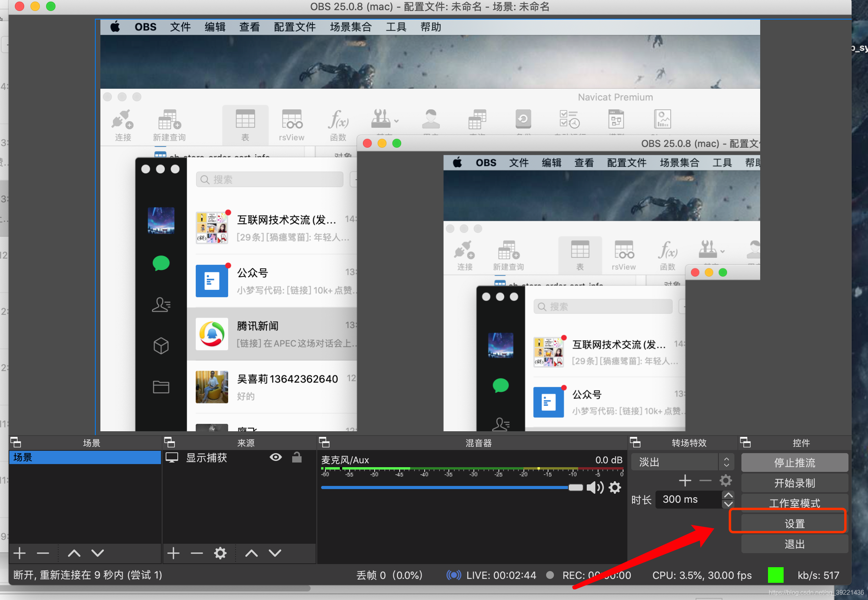This screenshot has width=868, height=600.
Task: Open WeChat contacts icon in sidebar
Action: coord(161,305)
